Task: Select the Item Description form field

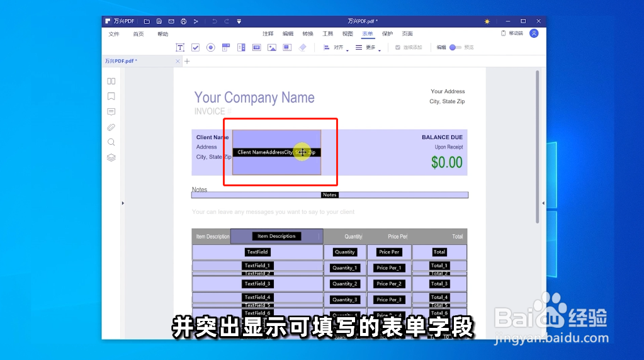Action: pyautogui.click(x=276, y=236)
